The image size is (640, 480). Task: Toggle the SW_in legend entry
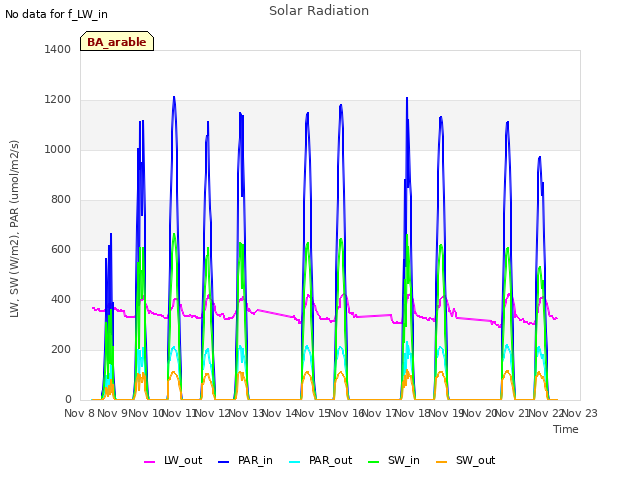(394, 460)
